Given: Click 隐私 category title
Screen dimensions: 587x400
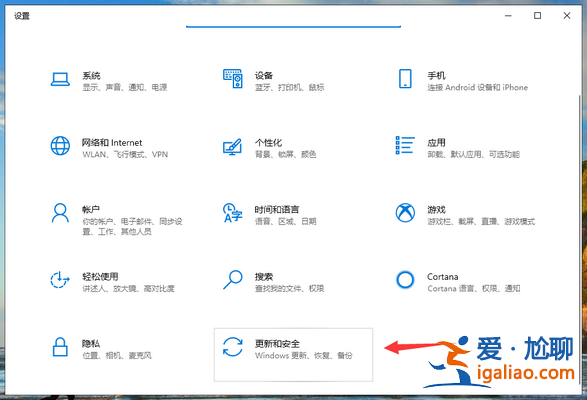Looking at the screenshot, I should [x=91, y=343].
